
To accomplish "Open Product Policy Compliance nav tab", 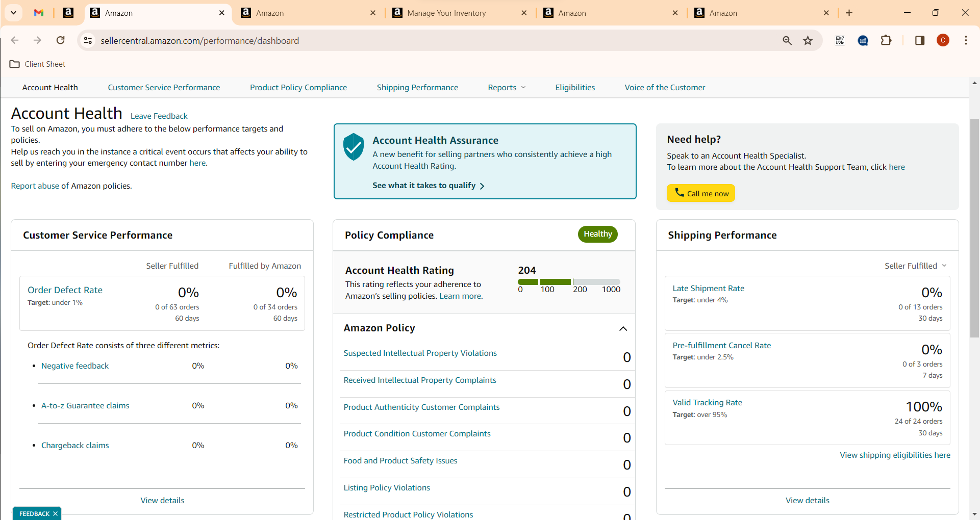I will coord(298,88).
